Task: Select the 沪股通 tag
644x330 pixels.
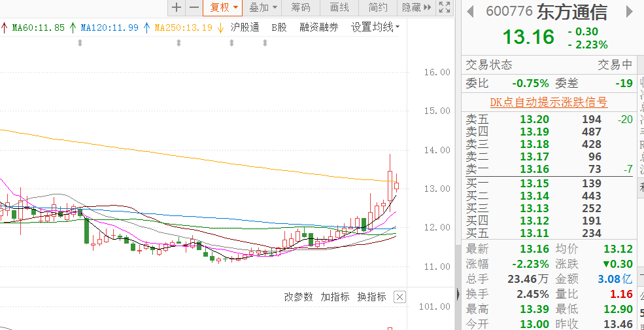Action: (x=245, y=27)
